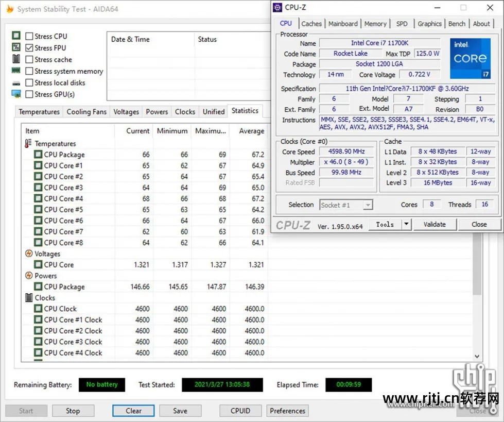The width and height of the screenshot is (504, 422).
Task: Click the Voltages lightning icon
Action: coord(29,254)
